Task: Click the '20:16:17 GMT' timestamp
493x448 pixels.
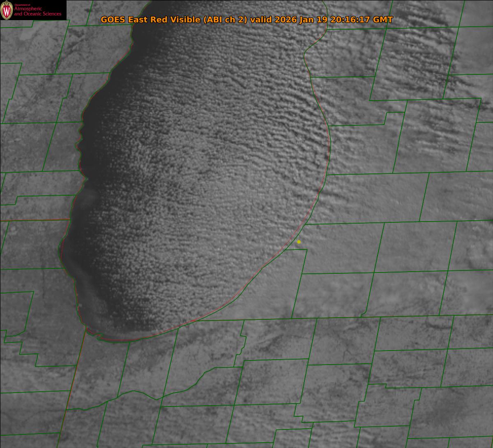Action: pyautogui.click(x=360, y=20)
